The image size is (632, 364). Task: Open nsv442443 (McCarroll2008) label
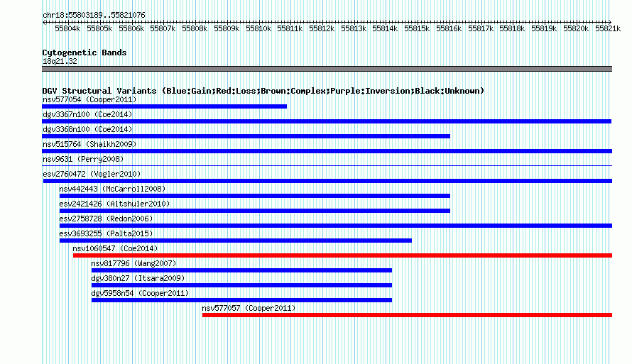[x=112, y=189]
